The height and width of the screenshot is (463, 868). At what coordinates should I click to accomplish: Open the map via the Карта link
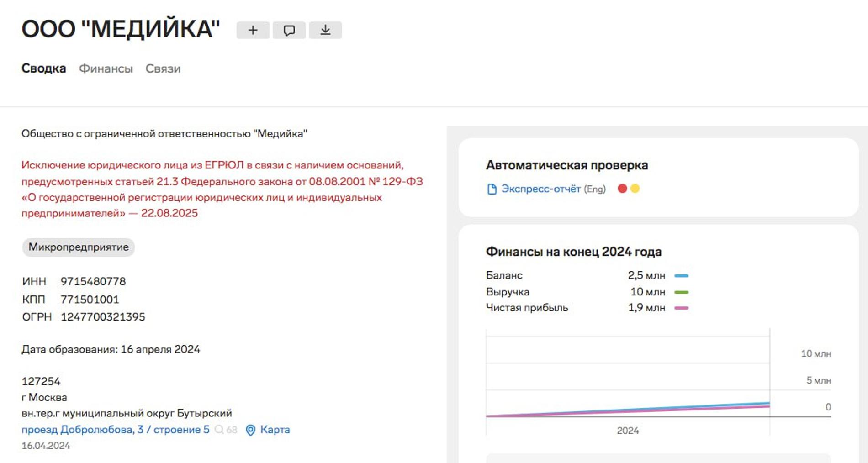pos(274,429)
